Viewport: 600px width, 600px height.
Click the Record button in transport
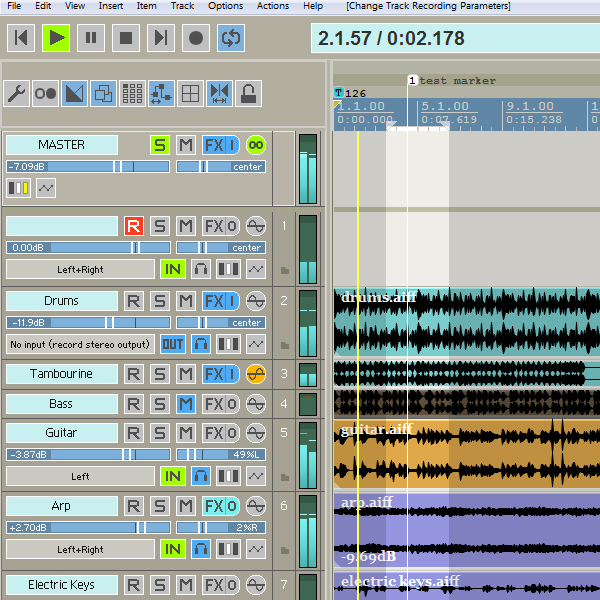coord(195,39)
